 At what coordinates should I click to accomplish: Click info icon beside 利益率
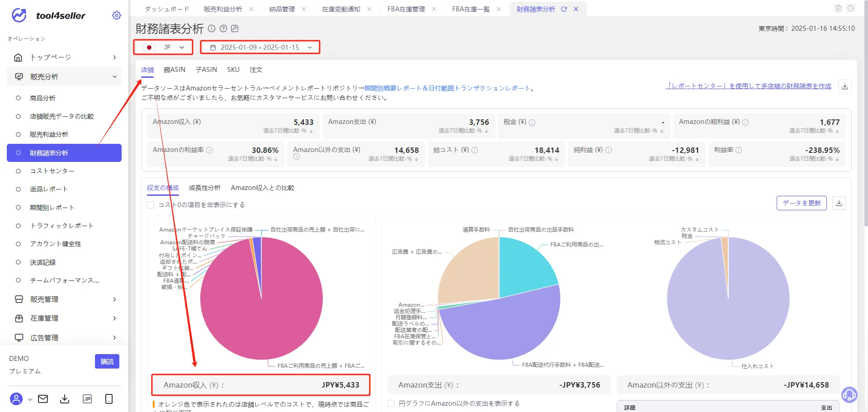pos(739,150)
